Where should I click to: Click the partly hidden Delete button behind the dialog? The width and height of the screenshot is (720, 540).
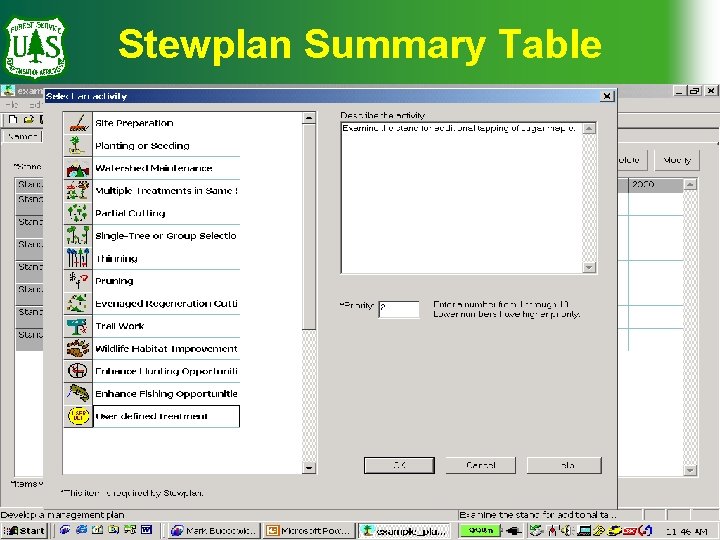click(x=632, y=160)
